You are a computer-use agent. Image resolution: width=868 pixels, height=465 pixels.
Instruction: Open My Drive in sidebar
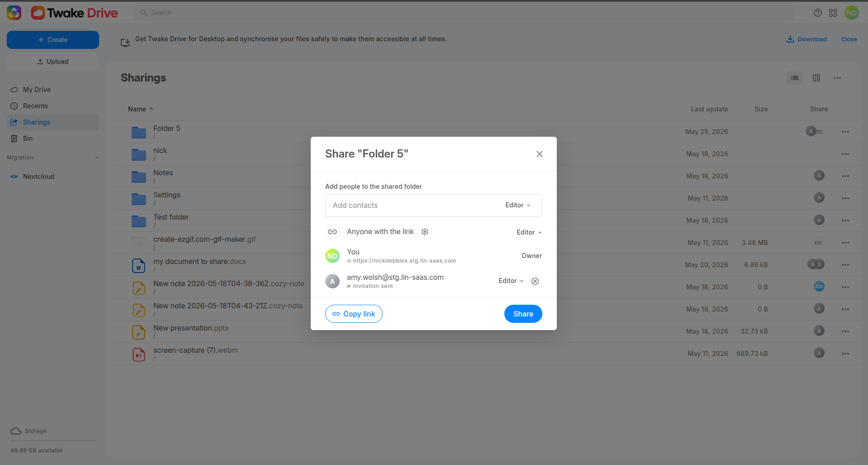(x=53, y=90)
